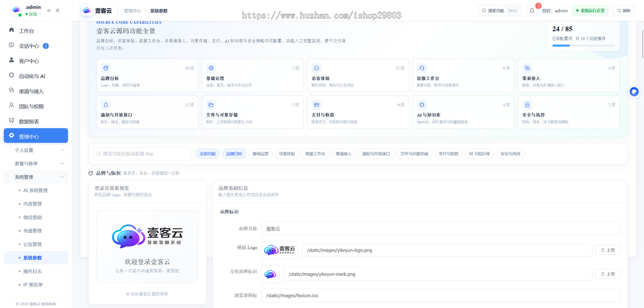The width and height of the screenshot is (644, 308).
Task: Select the 全部功能 filter tab
Action: [207, 154]
